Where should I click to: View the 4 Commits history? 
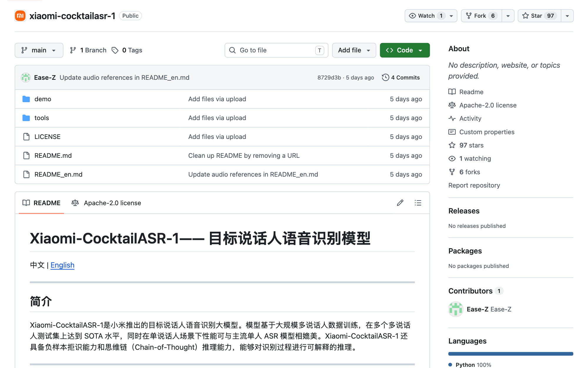click(x=401, y=77)
